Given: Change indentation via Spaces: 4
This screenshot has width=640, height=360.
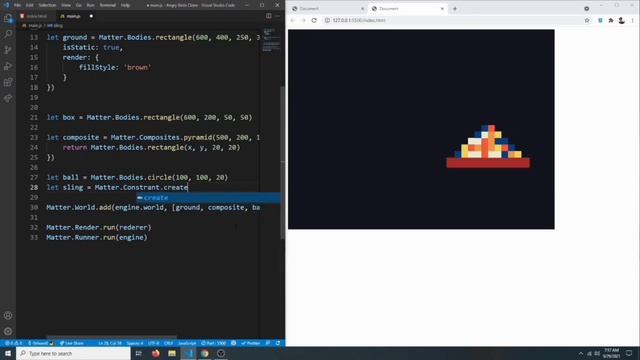Looking at the screenshot, I should coord(135,343).
